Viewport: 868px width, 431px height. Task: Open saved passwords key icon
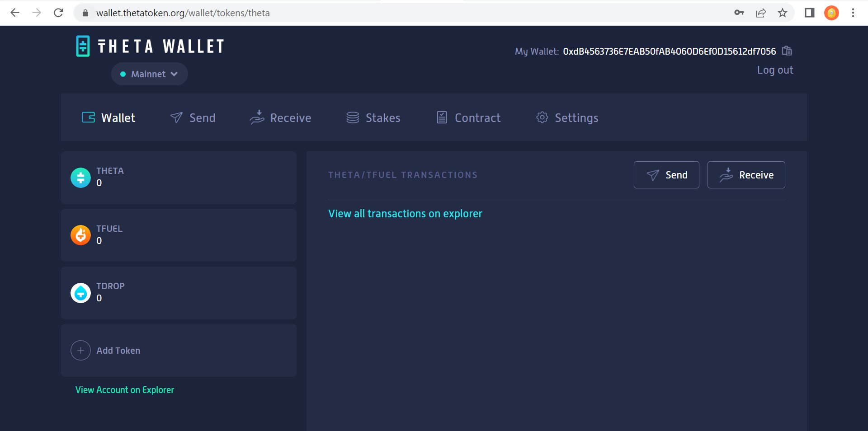tap(739, 13)
